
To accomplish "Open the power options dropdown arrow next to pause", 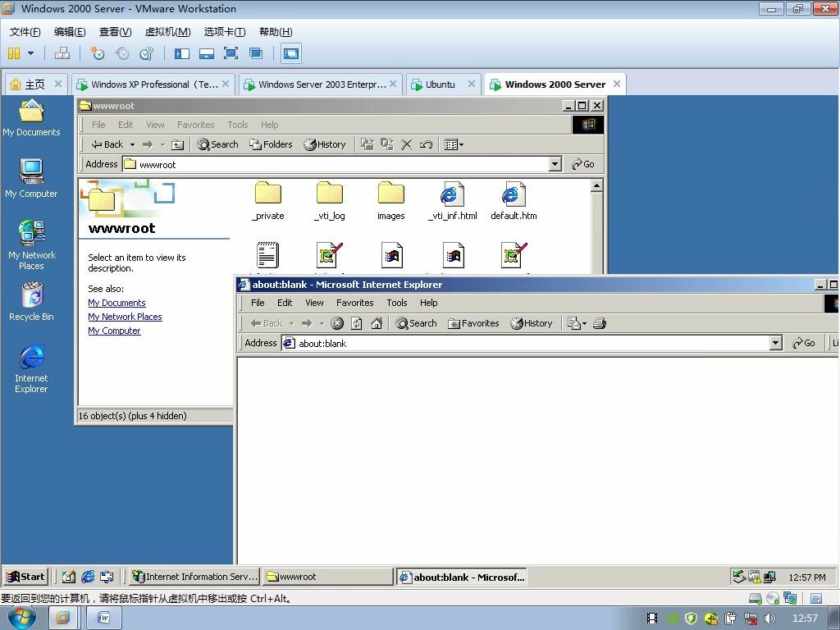I will (30, 53).
